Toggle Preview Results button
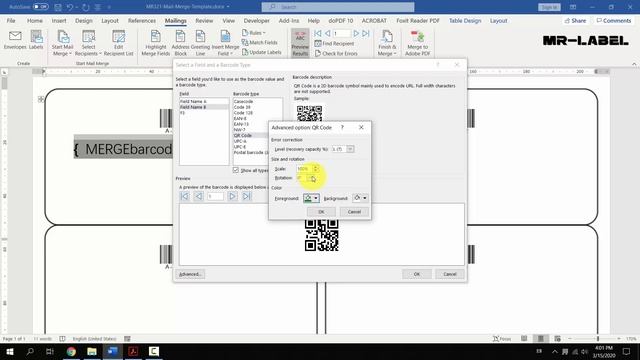Image resolution: width=640 pixels, height=360 pixels. point(300,43)
